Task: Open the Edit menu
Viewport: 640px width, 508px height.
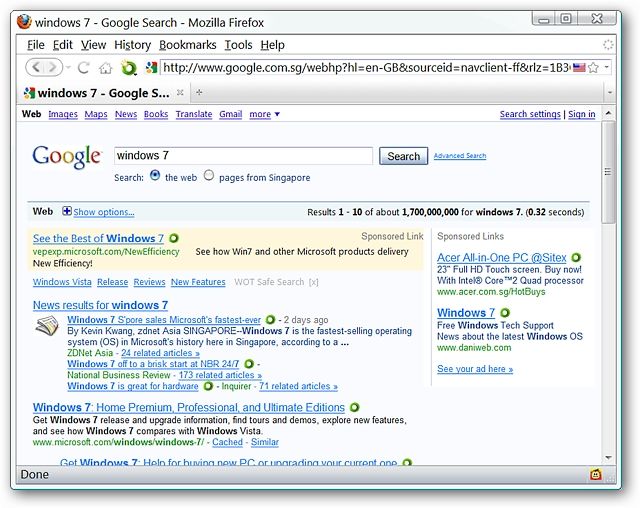Action: tap(62, 45)
